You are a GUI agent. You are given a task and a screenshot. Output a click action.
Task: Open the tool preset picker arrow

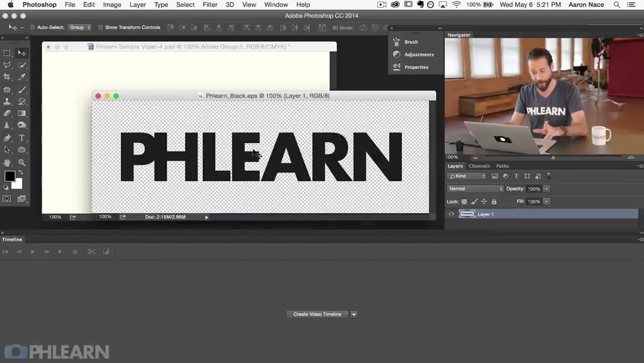point(22,27)
